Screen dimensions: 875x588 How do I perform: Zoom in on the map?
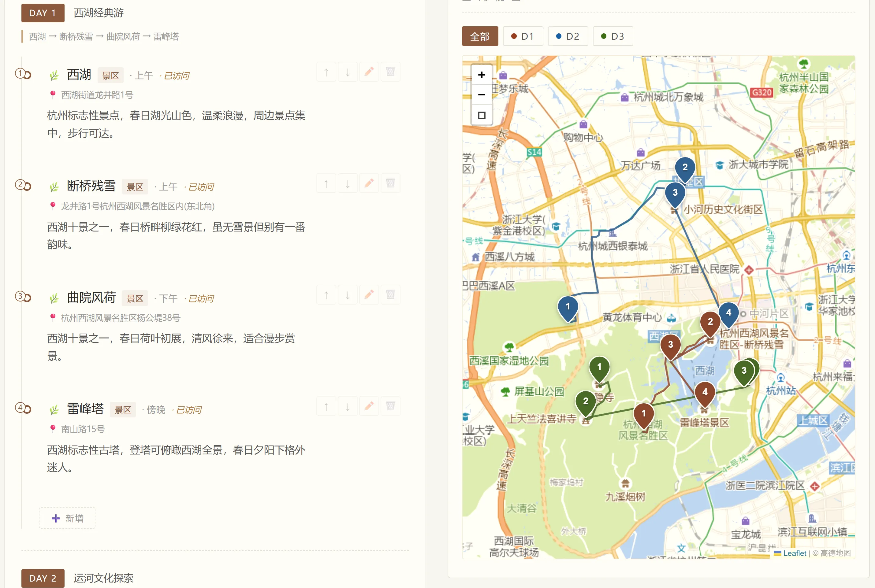[x=481, y=75]
